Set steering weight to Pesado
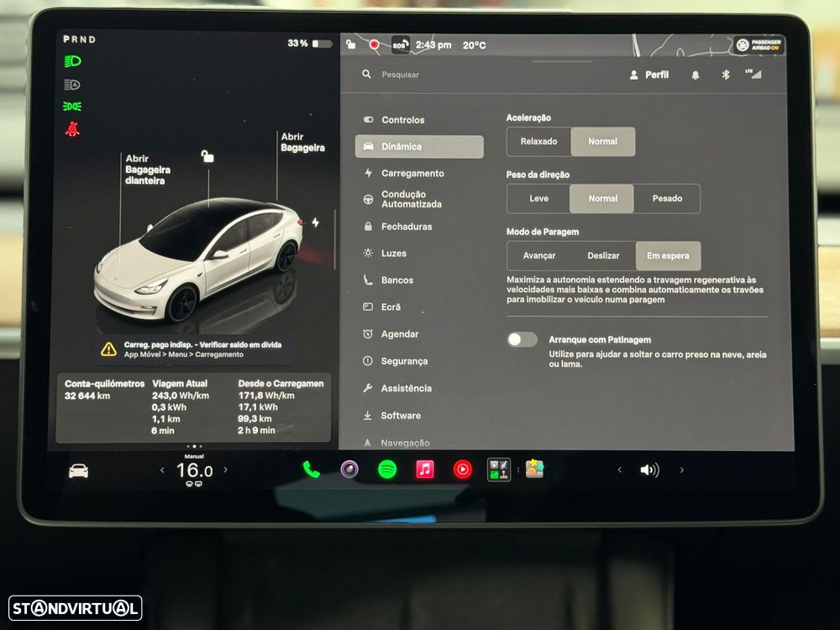Image resolution: width=840 pixels, height=630 pixels. click(667, 198)
